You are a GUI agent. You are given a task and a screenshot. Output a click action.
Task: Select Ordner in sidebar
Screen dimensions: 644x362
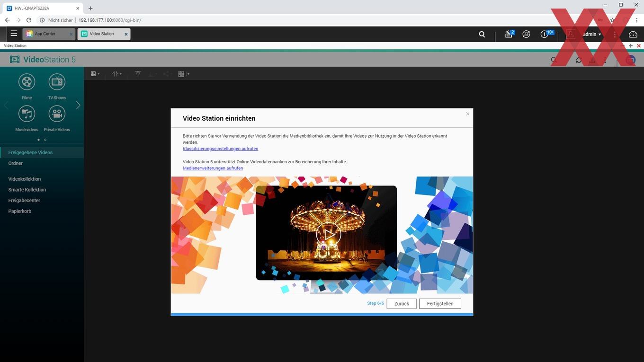tap(42, 163)
